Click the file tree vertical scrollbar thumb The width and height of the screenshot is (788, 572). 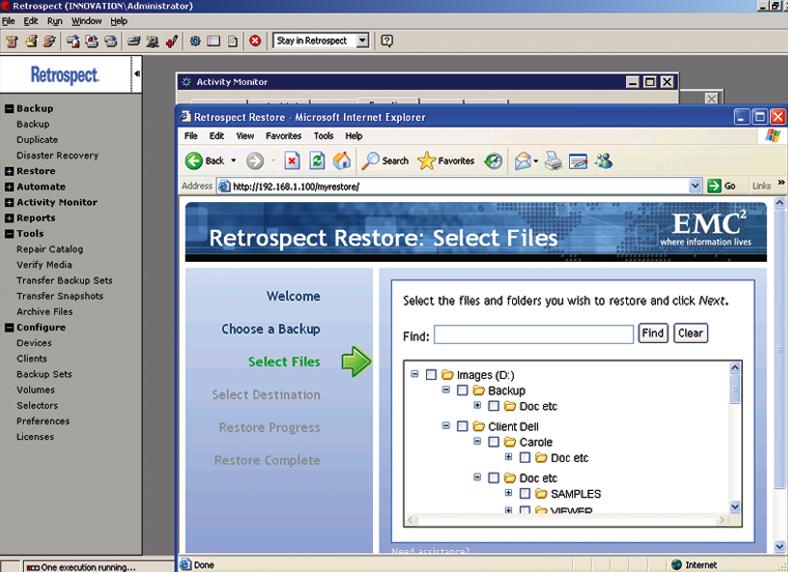[x=735, y=388]
